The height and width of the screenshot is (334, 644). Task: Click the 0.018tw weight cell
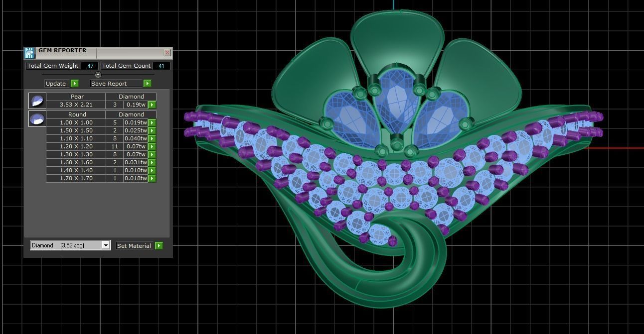136,178
